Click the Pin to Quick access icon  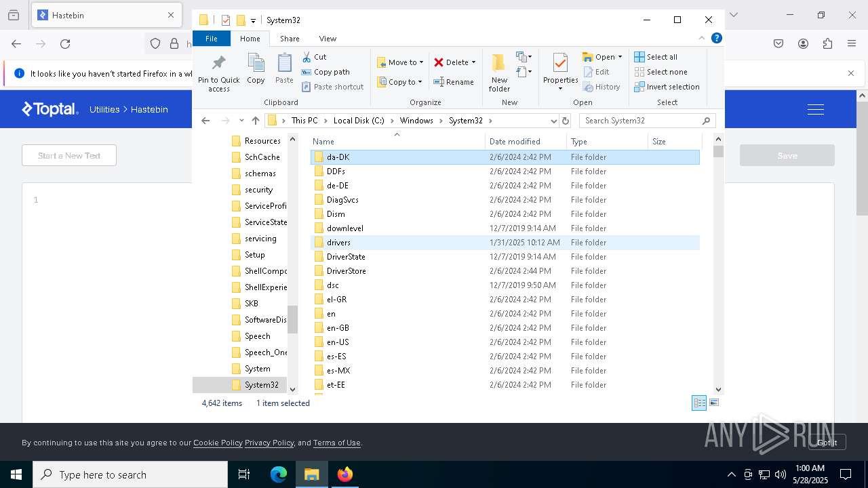(x=218, y=73)
